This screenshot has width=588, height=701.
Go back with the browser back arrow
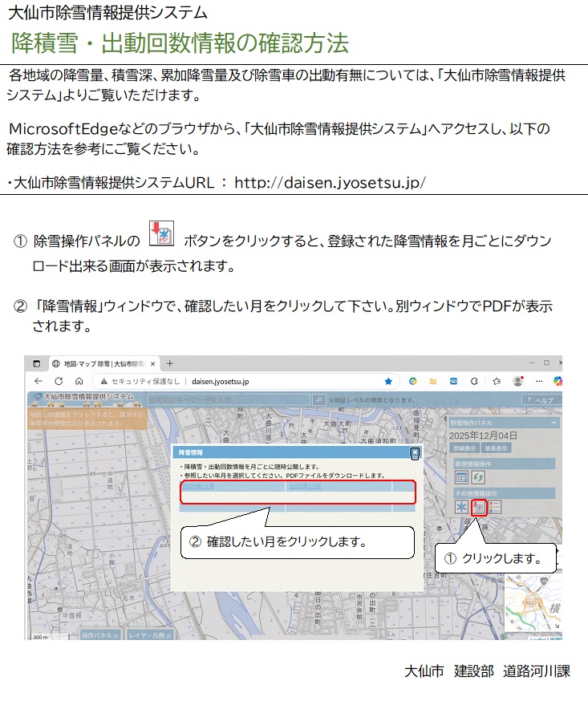point(38,381)
